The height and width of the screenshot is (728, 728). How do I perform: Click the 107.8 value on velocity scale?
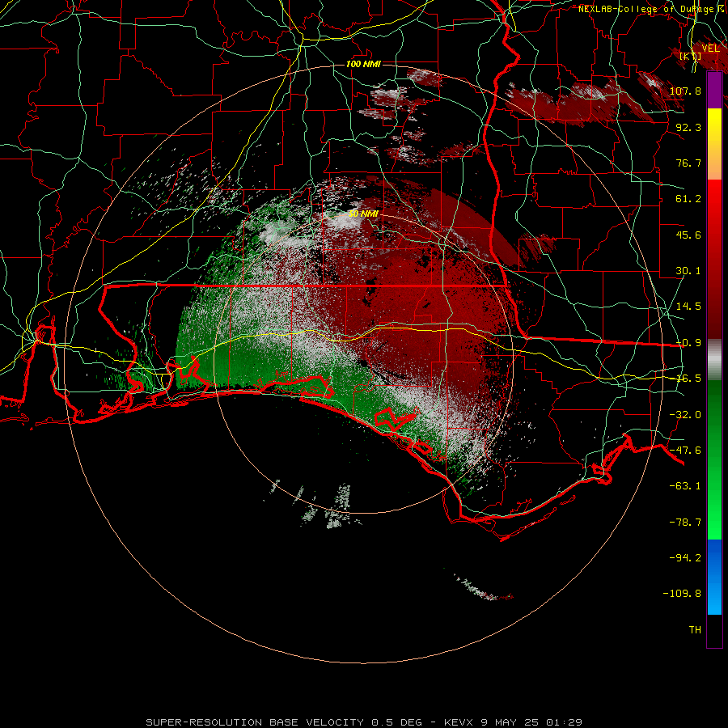coord(685,91)
